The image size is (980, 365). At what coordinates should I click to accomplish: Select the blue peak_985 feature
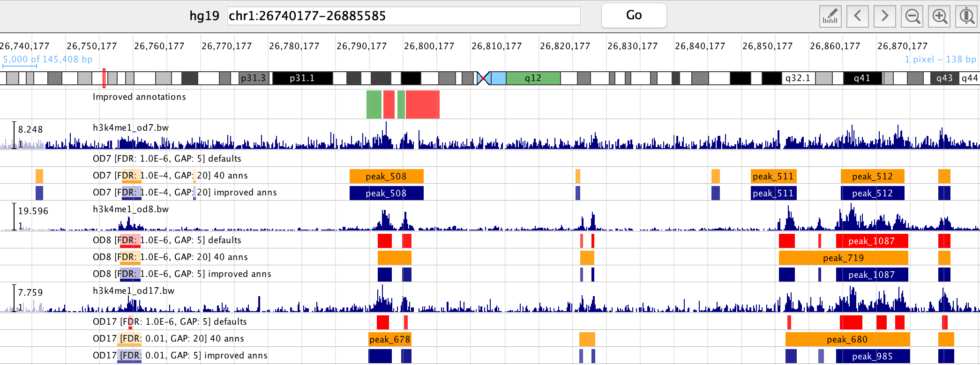pos(872,356)
